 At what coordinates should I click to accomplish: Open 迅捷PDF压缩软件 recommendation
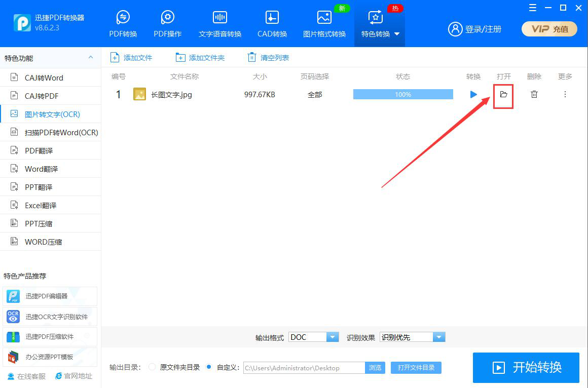(50, 337)
